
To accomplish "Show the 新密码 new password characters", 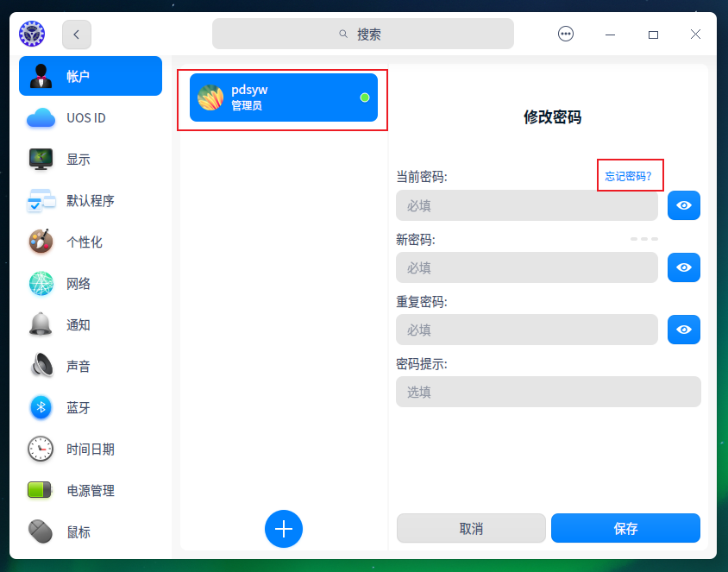I will coord(683,267).
